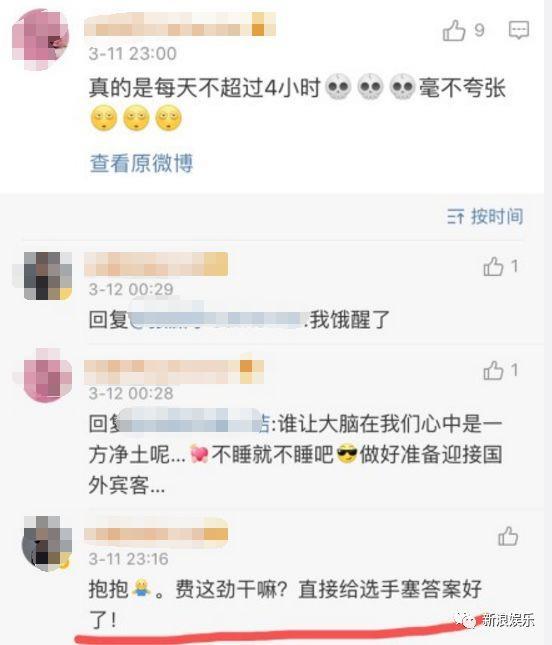Like the reply posted at 3-12 00:28
The height and width of the screenshot is (645, 552).
click(493, 370)
